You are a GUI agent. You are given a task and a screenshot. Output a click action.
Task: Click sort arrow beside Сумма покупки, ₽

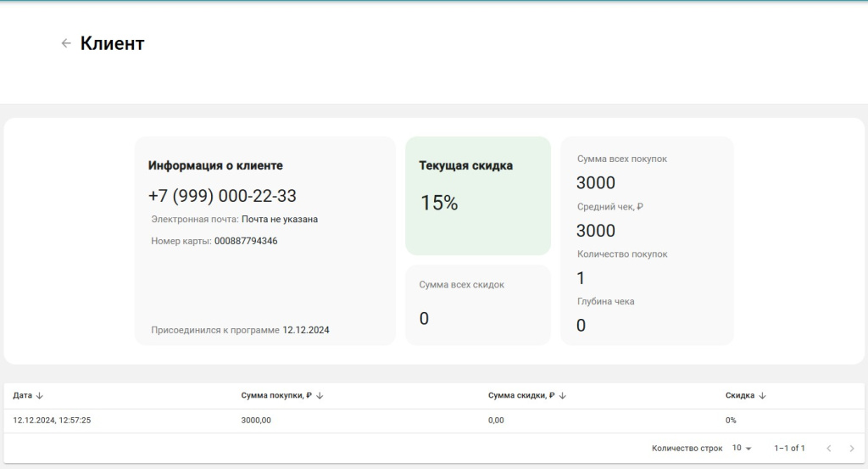[320, 395]
